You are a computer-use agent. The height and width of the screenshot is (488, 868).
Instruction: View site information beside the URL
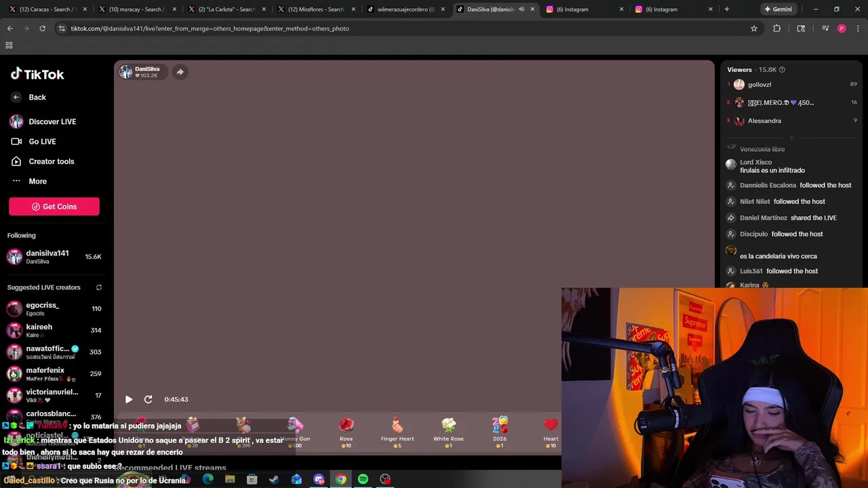[62, 28]
